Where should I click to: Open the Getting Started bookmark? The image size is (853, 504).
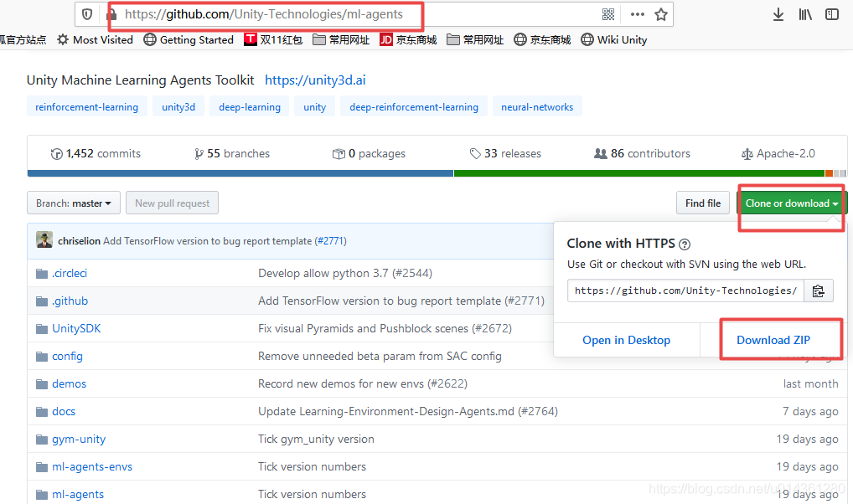pos(189,39)
